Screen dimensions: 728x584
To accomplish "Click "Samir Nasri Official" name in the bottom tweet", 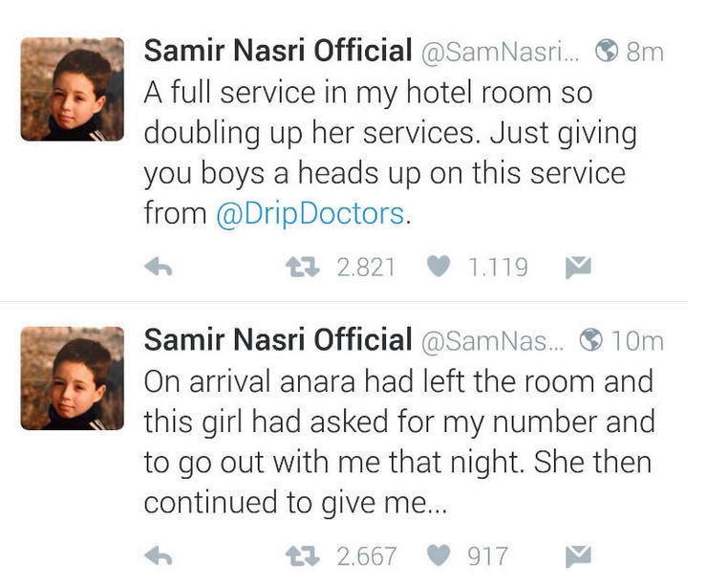I will [277, 339].
